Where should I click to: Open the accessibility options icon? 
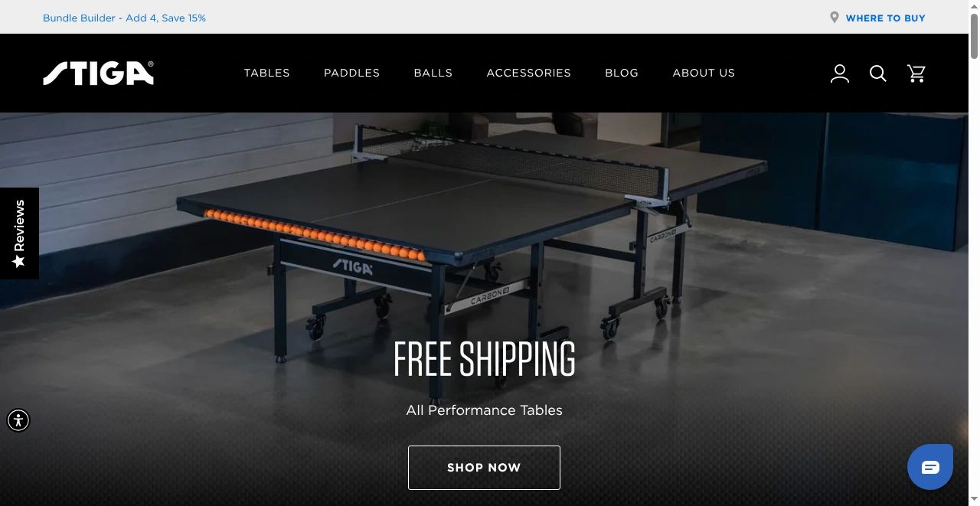(x=18, y=420)
